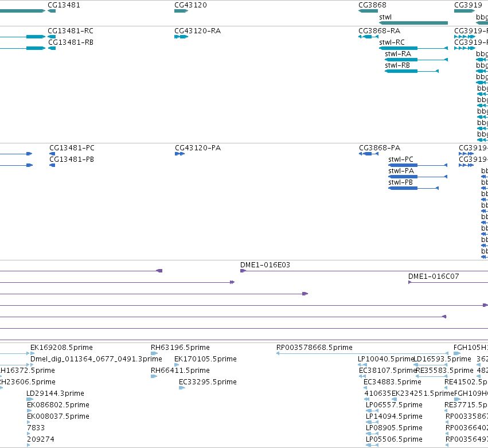Viewport: 488px width, 448px height.
Task: Click the stwl-RC transcript label
Action: [x=392, y=42]
